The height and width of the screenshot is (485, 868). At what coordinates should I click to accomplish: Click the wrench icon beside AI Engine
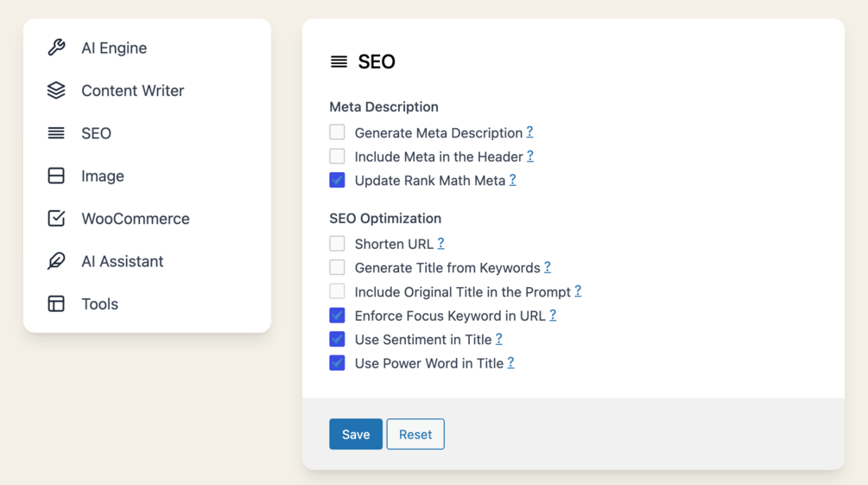click(x=56, y=48)
